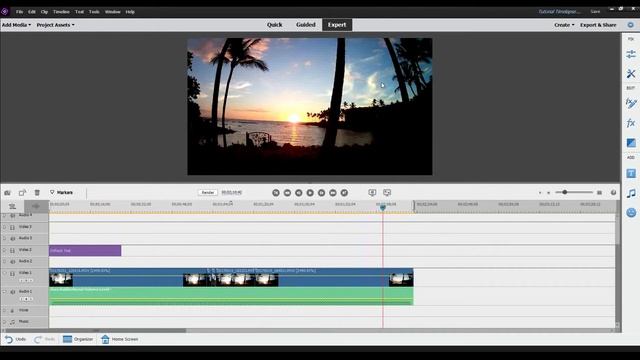
Task: Open the Project Assets dropdown
Action: [56, 25]
